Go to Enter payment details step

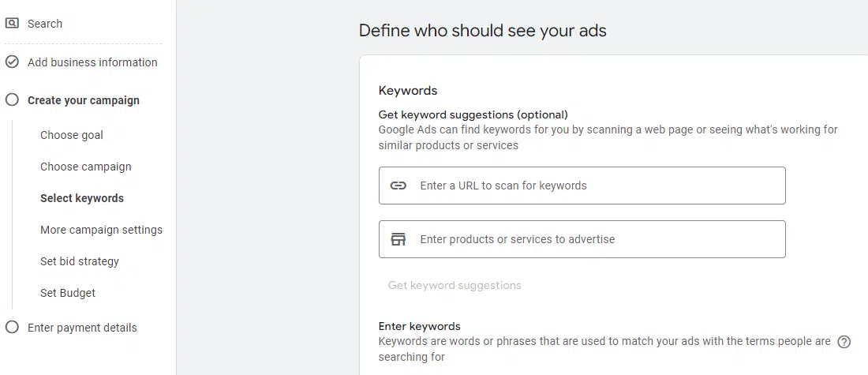(82, 328)
